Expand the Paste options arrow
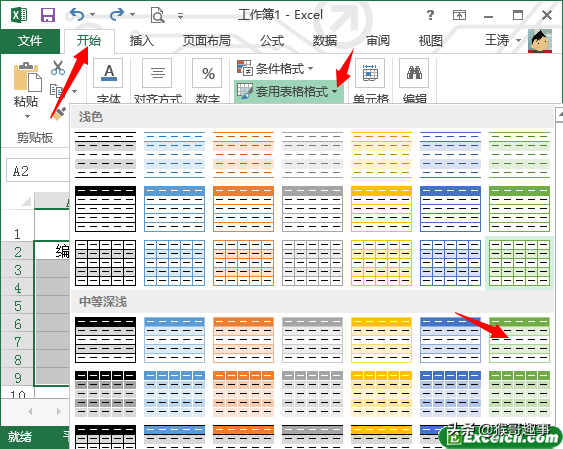 point(27,116)
